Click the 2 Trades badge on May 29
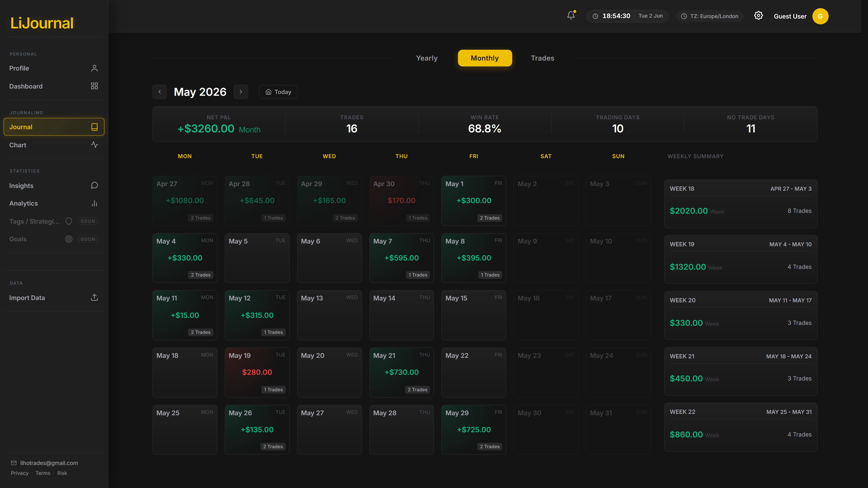 (x=490, y=447)
